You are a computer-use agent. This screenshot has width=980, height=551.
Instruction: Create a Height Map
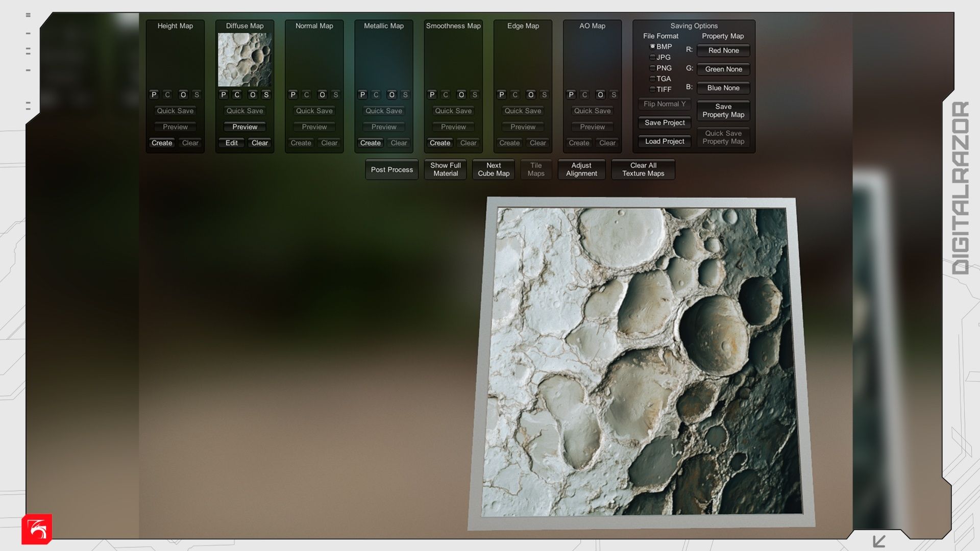pos(162,143)
